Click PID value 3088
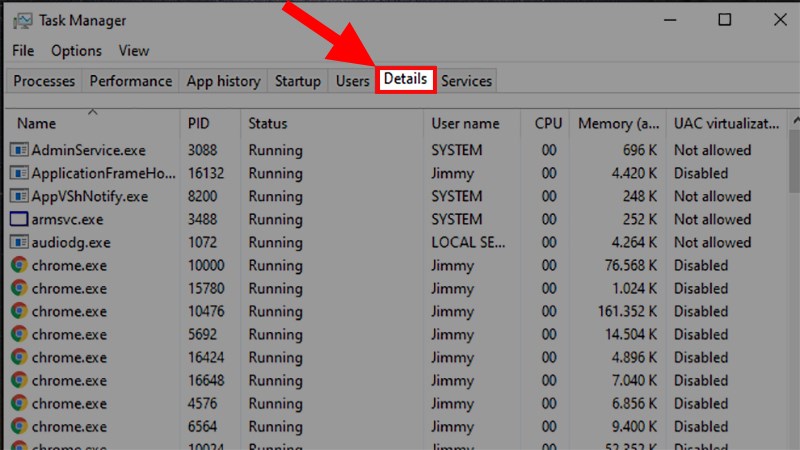This screenshot has width=800, height=450. coord(203,150)
